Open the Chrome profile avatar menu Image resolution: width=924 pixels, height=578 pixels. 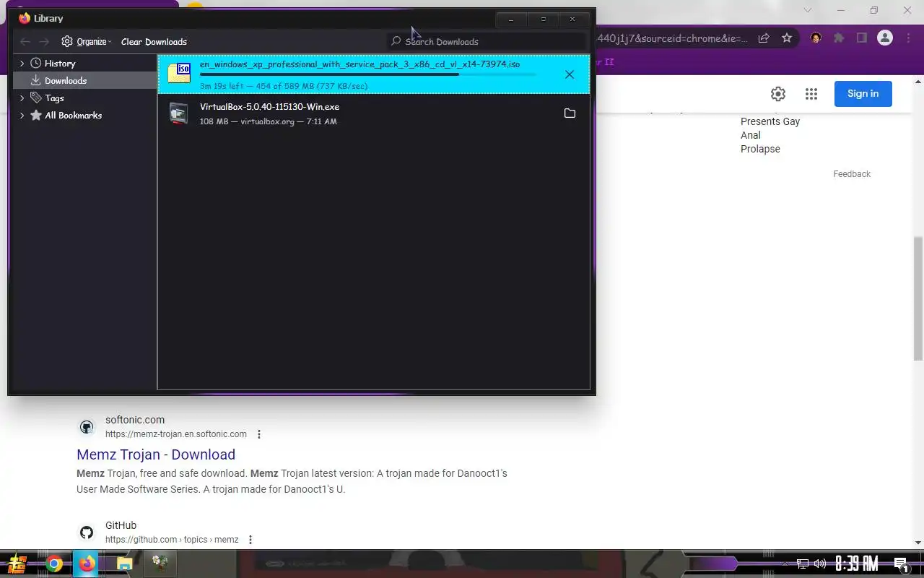(885, 38)
